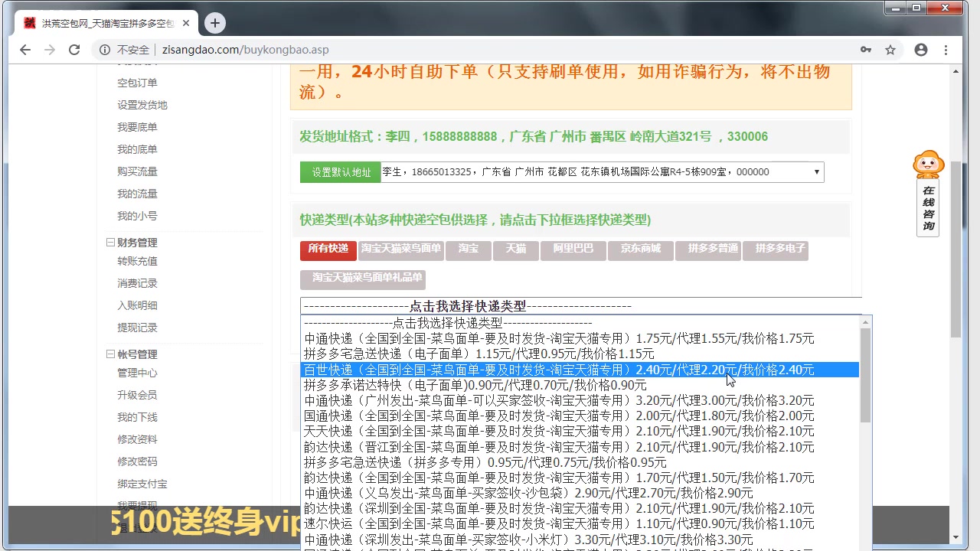Select the 淘宝天猫菜鸟面单礼品单 filter tab

(x=363, y=279)
